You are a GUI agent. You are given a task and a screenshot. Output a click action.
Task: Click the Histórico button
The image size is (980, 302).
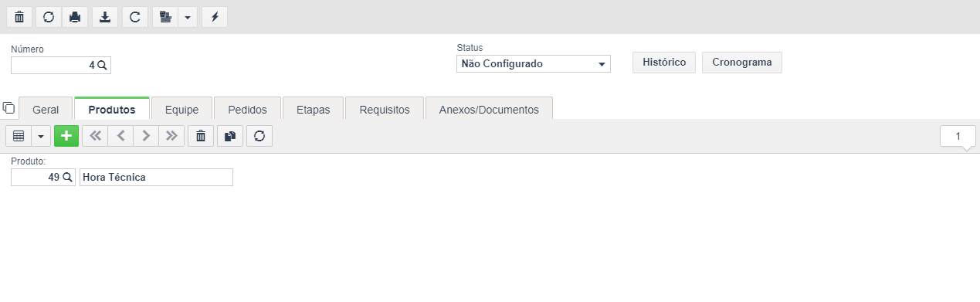pos(664,63)
